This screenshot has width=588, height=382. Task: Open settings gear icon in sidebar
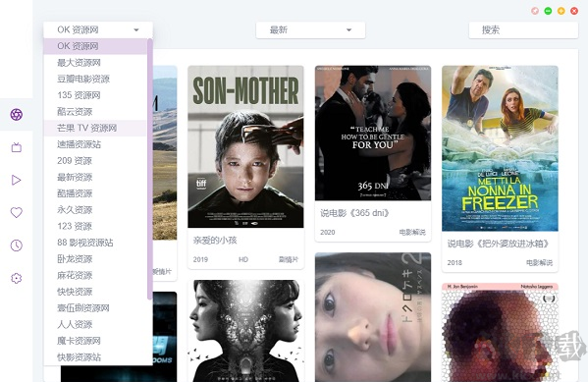pyautogui.click(x=16, y=278)
